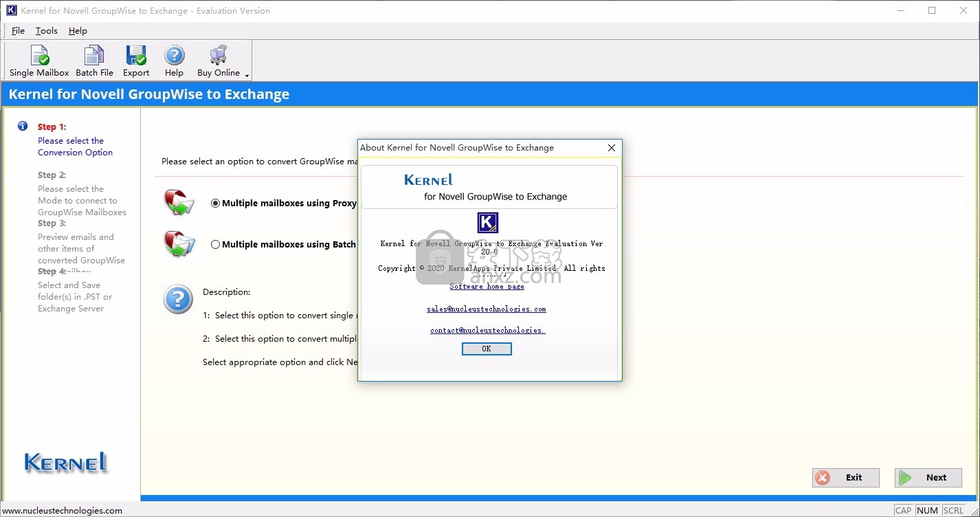Expand the toolbar overflow arrow
Image resolution: width=980 pixels, height=517 pixels.
[x=247, y=75]
